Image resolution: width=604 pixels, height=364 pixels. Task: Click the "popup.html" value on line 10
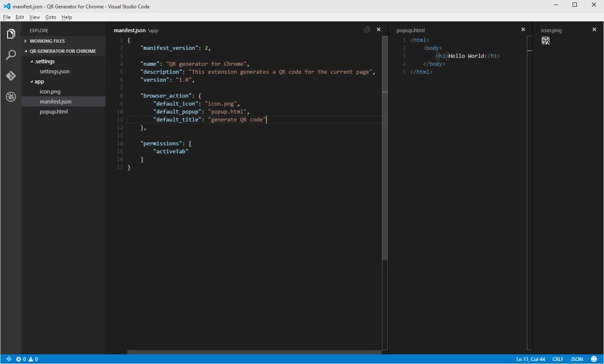point(227,112)
